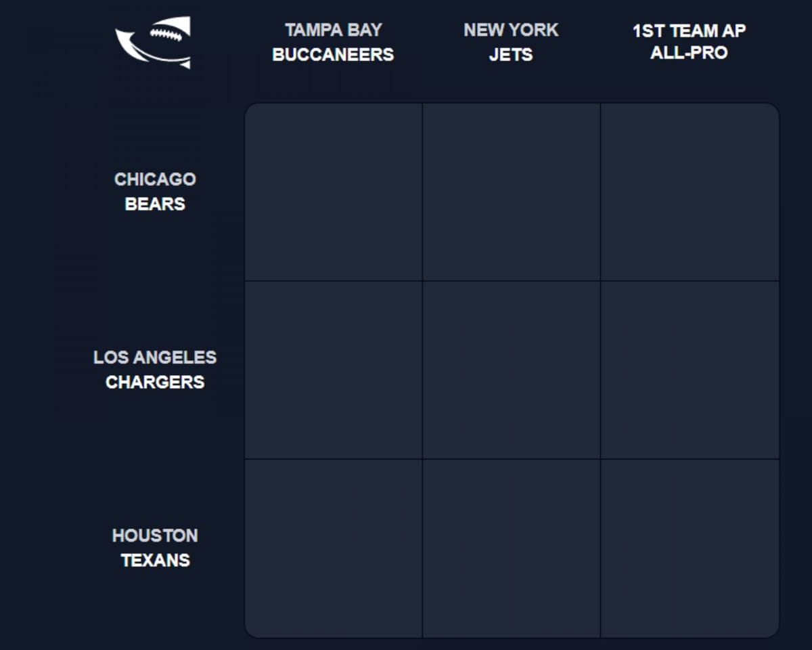Click the word JETS in the header

point(511,55)
